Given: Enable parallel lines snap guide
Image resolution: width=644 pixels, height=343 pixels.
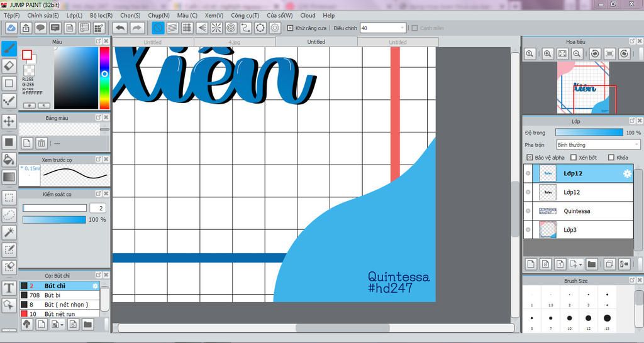Looking at the screenshot, I should (x=172, y=28).
